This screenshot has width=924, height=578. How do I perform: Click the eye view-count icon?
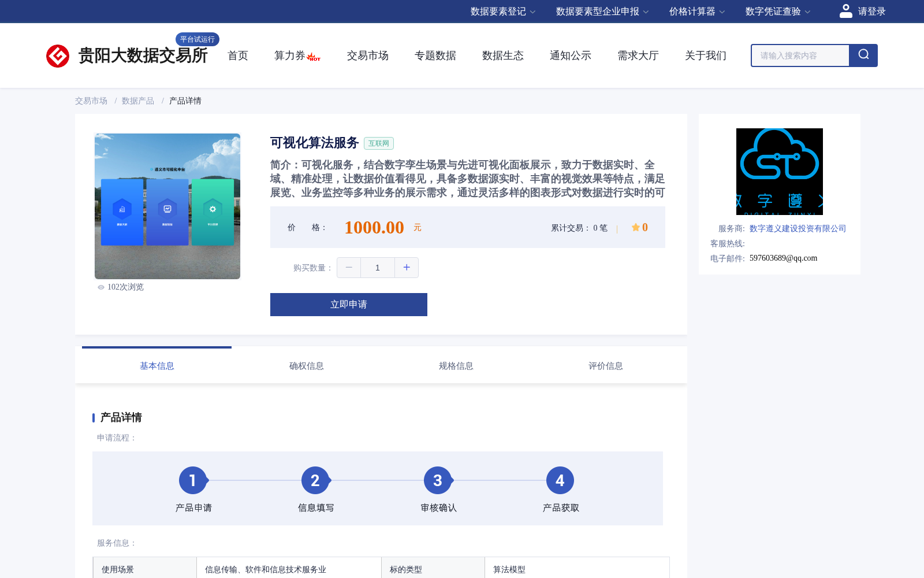[x=101, y=287]
